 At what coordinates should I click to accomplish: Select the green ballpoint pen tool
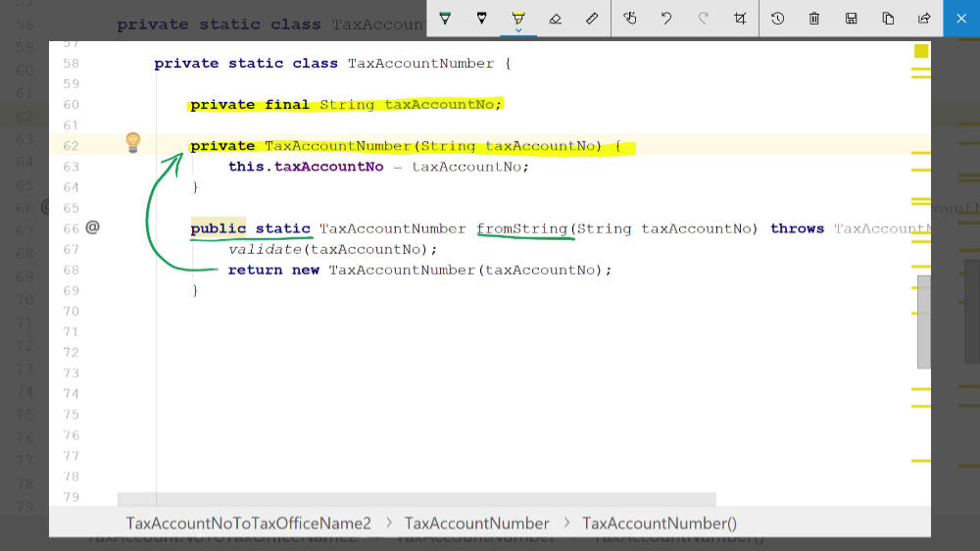(445, 18)
